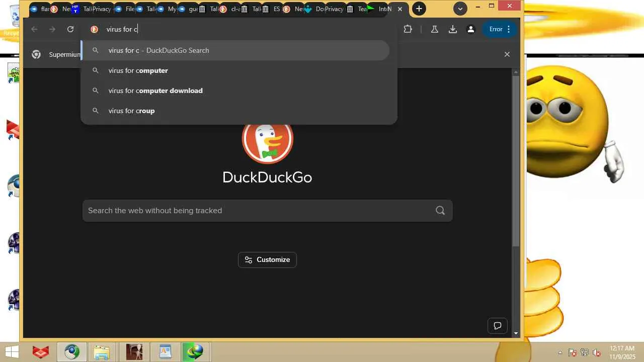Open File Explorer from the taskbar

tap(102, 352)
